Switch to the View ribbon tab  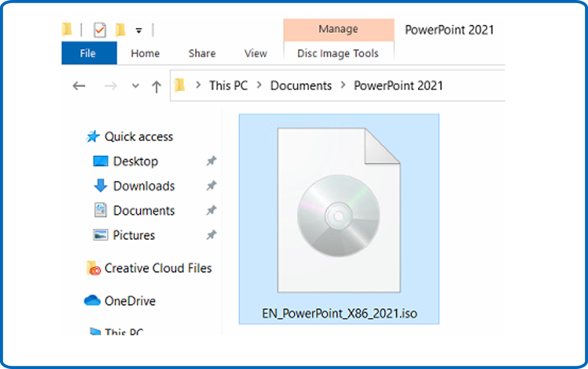coord(256,53)
